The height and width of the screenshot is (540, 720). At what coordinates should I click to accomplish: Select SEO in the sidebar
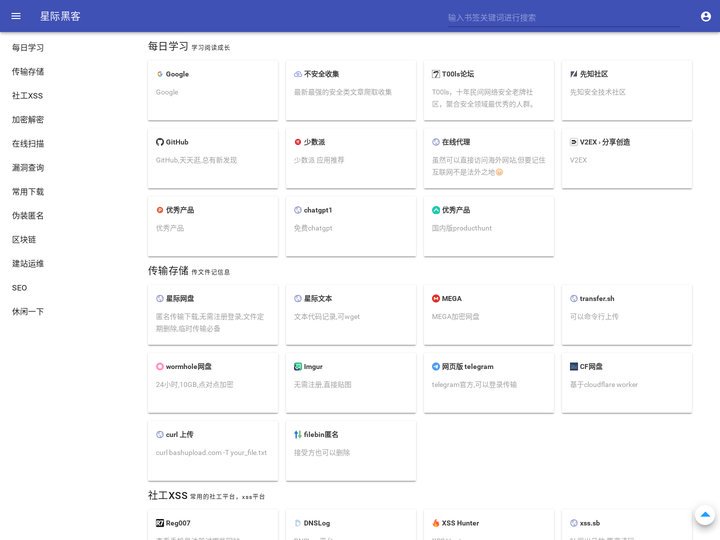(x=19, y=288)
